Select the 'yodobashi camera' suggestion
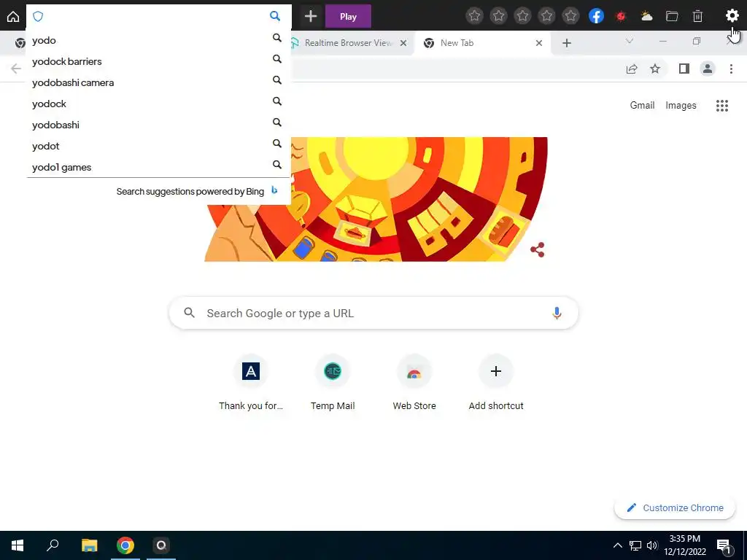This screenshot has height=560, width=747. pos(158,83)
